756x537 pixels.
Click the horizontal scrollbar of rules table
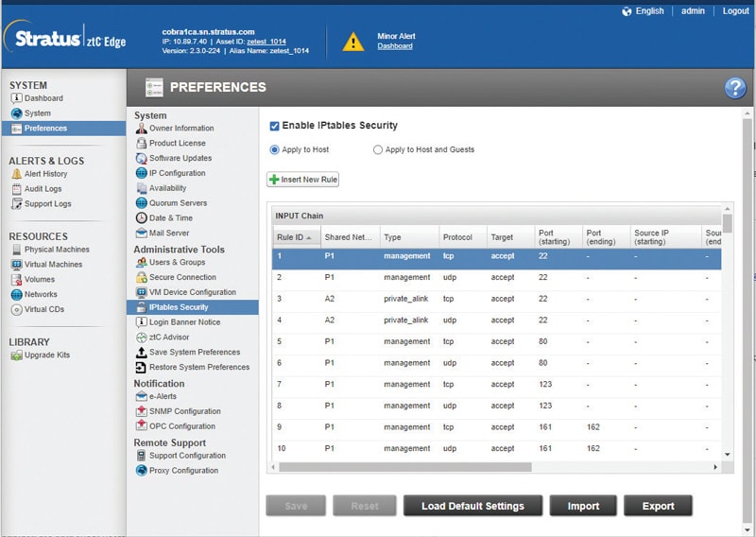[405, 468]
